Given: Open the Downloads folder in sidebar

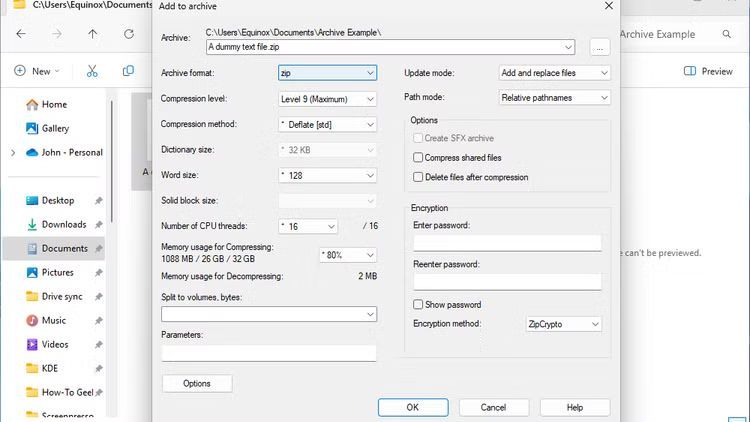Looking at the screenshot, I should [x=63, y=224].
